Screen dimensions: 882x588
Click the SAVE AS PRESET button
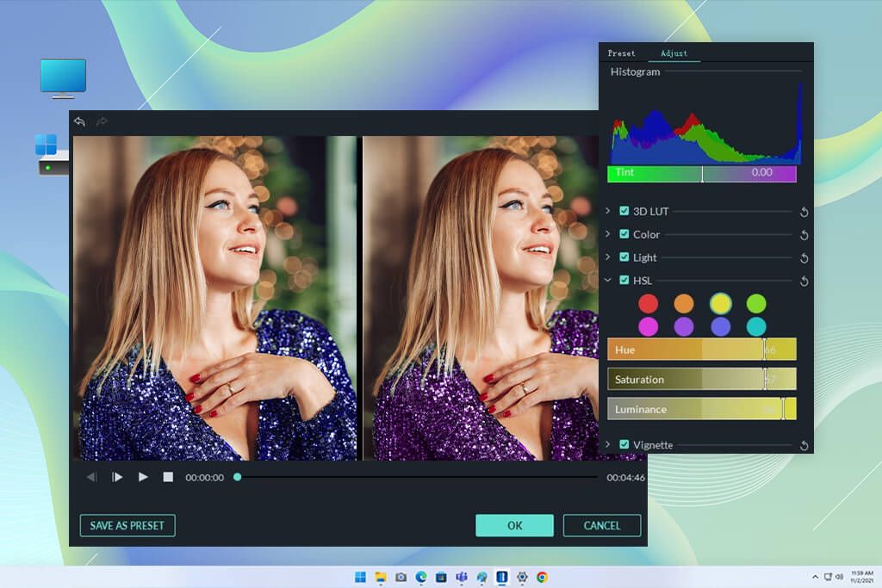click(127, 525)
